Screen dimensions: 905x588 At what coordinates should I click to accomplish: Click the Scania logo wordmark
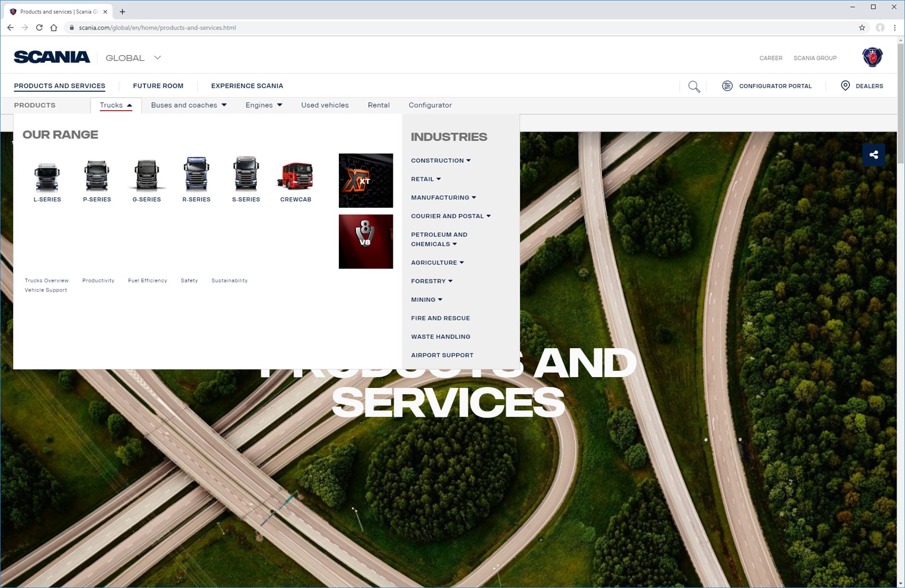pos(52,57)
